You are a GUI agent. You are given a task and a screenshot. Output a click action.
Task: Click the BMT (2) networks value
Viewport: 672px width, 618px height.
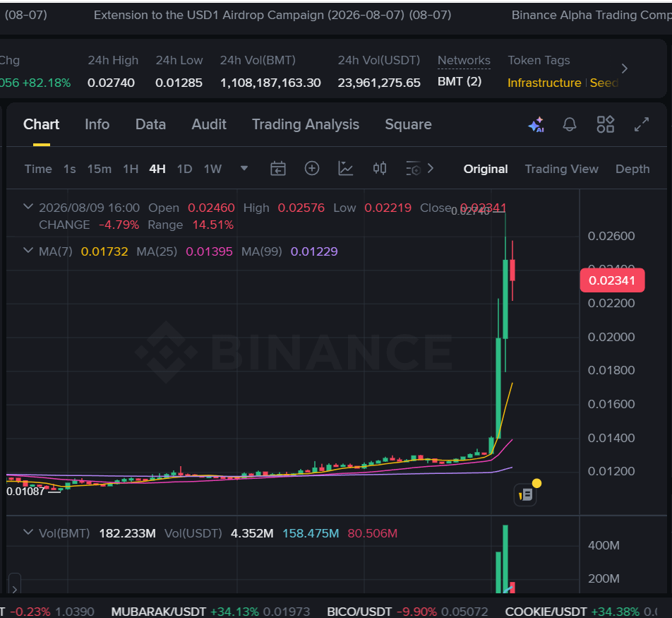(x=460, y=81)
